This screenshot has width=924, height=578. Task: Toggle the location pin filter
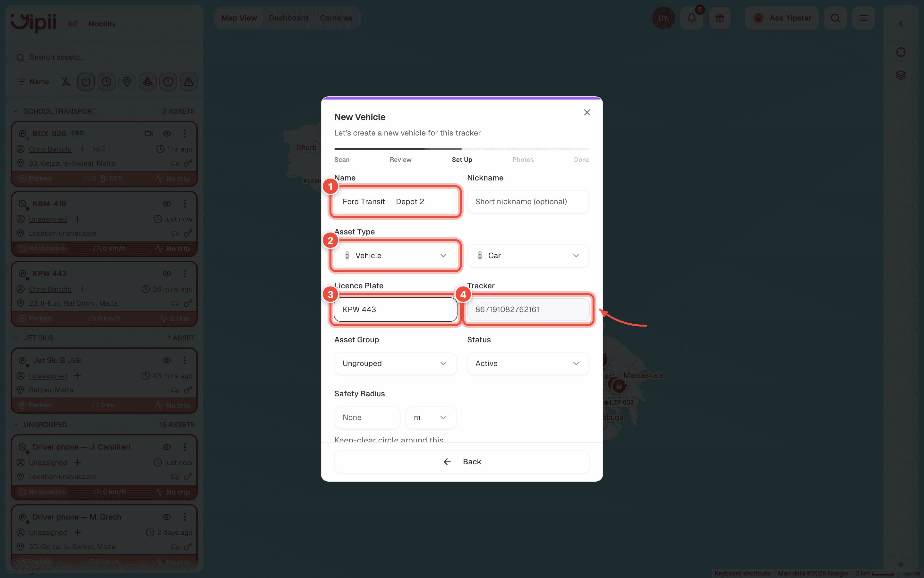tap(127, 82)
